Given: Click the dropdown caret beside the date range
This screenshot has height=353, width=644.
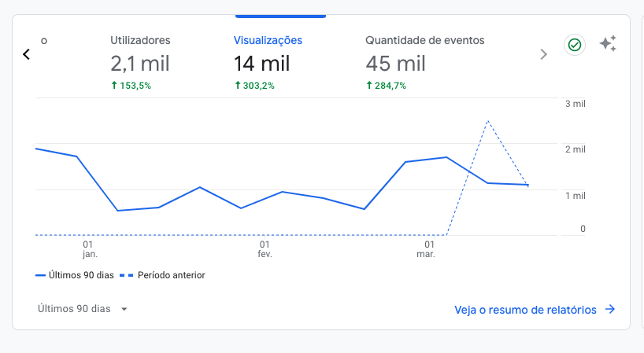Looking at the screenshot, I should (x=124, y=310).
